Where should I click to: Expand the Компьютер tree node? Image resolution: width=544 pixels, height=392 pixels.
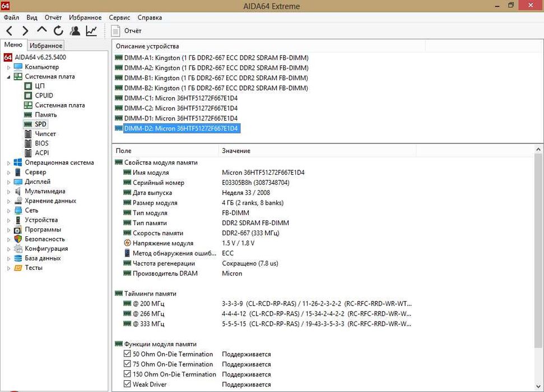(x=8, y=67)
